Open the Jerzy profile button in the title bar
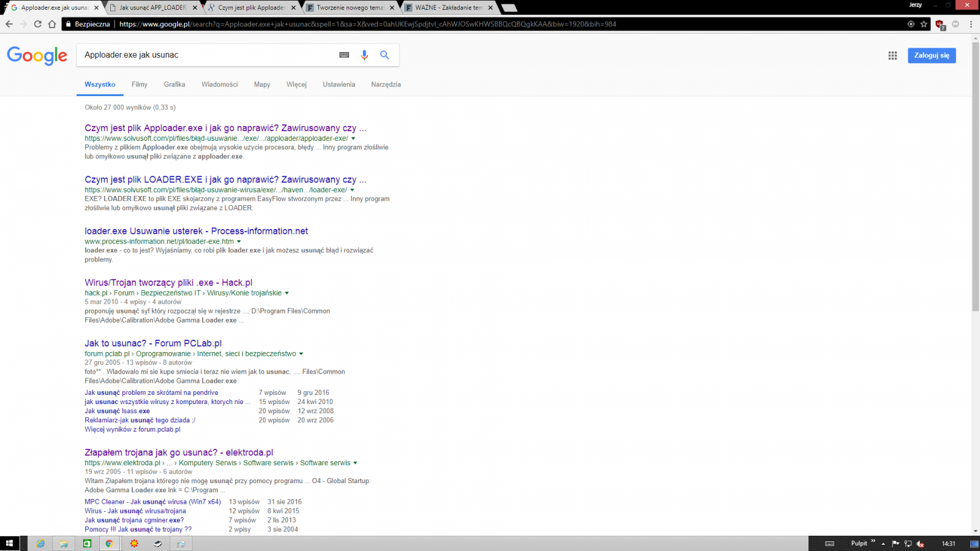The image size is (980, 551). (916, 5)
